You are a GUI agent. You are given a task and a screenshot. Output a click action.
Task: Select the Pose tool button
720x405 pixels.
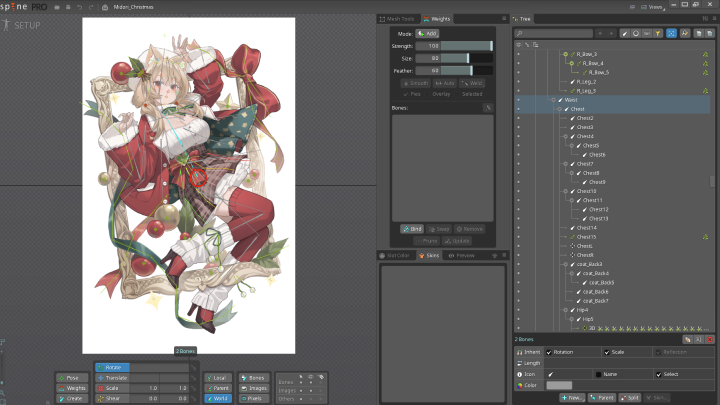click(72, 378)
